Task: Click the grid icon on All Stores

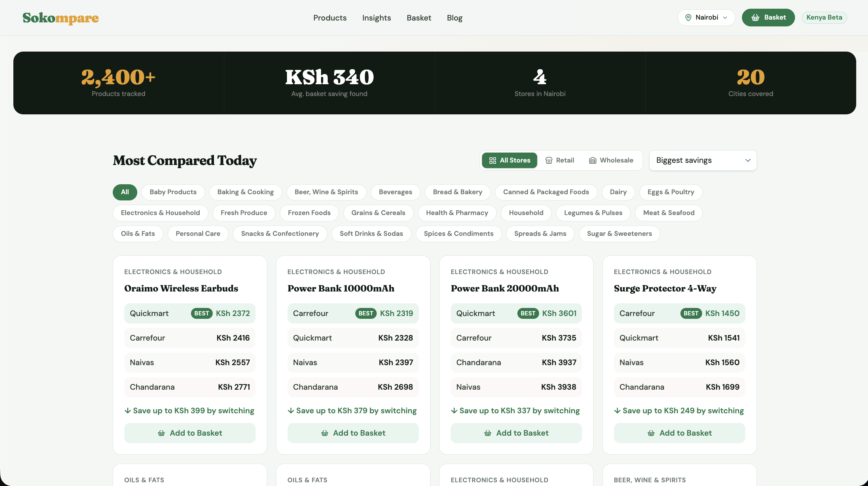Action: pyautogui.click(x=493, y=160)
